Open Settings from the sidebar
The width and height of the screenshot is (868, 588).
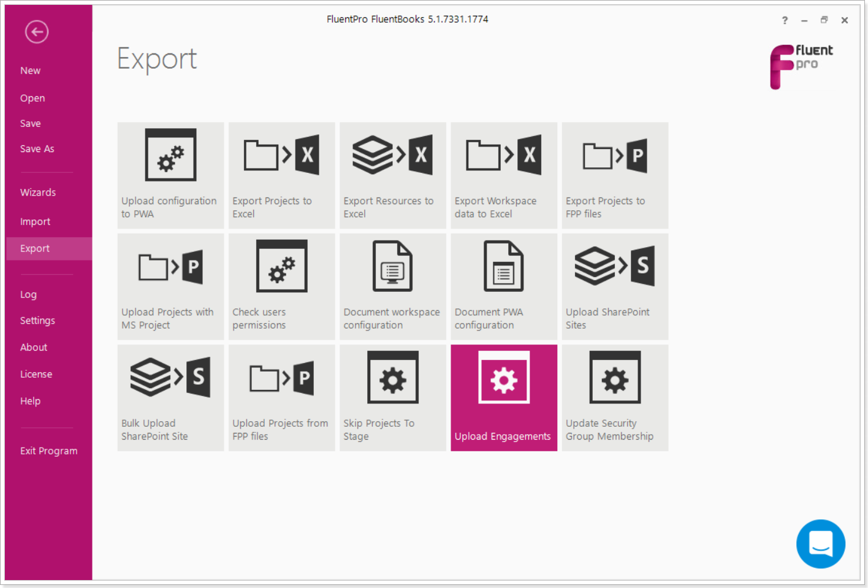click(37, 321)
